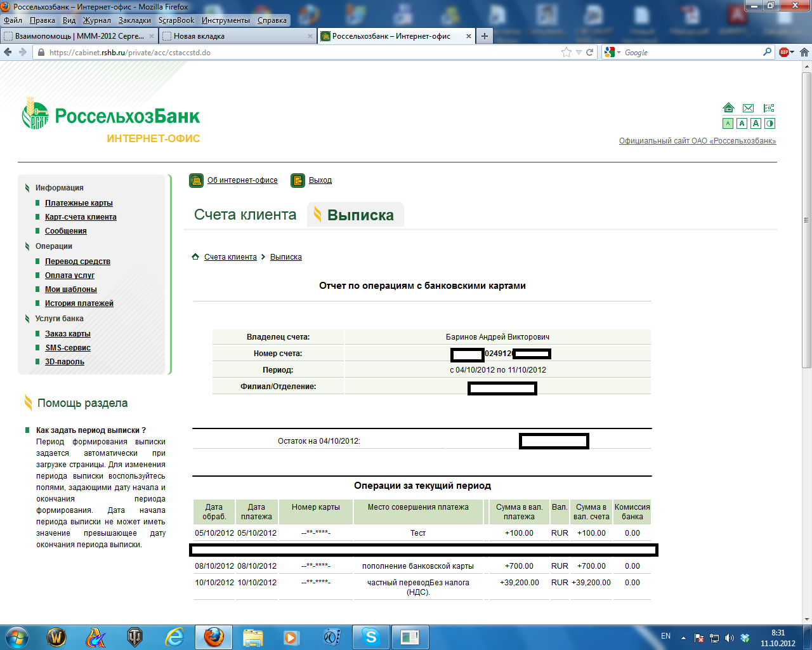812x650 pixels.
Task: Switch to Счета клиента section tab
Action: coord(246,215)
